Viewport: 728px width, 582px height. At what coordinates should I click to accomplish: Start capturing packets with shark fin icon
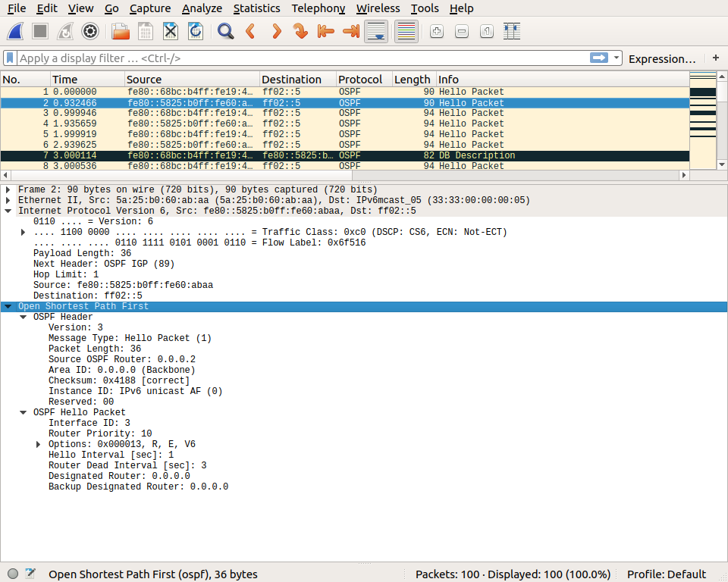(15, 32)
